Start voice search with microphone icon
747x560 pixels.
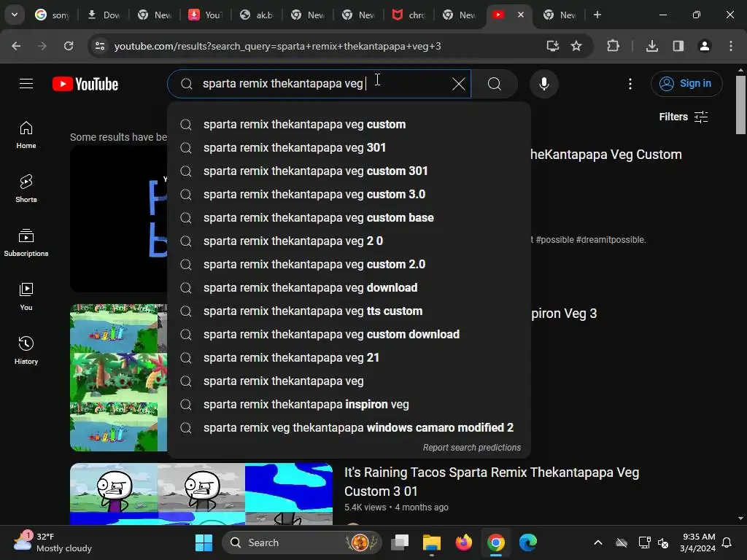(x=543, y=84)
